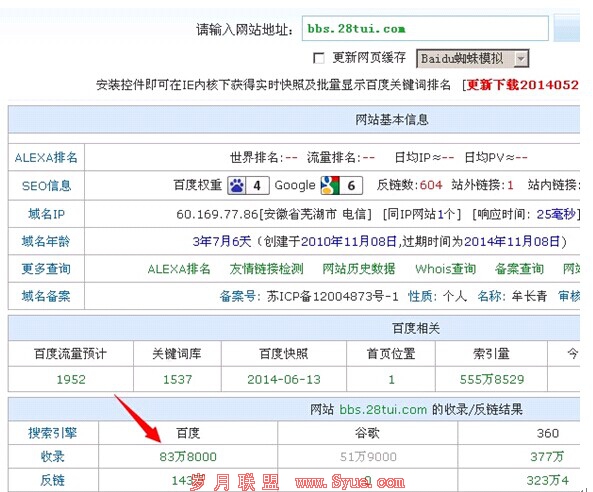The height and width of the screenshot is (492, 593).
Task: Click the ALEXA排名 row label
Action: pos(46,157)
